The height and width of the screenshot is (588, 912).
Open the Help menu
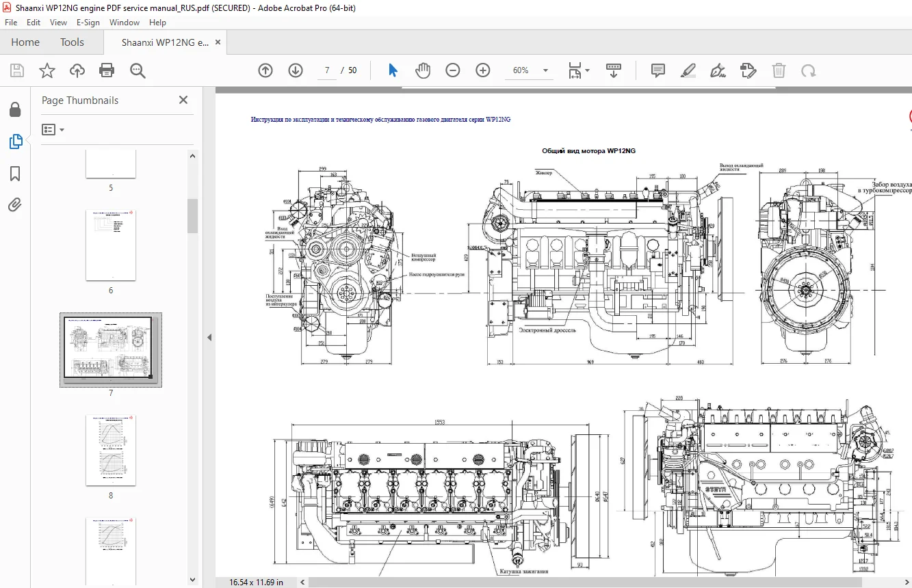(x=157, y=23)
